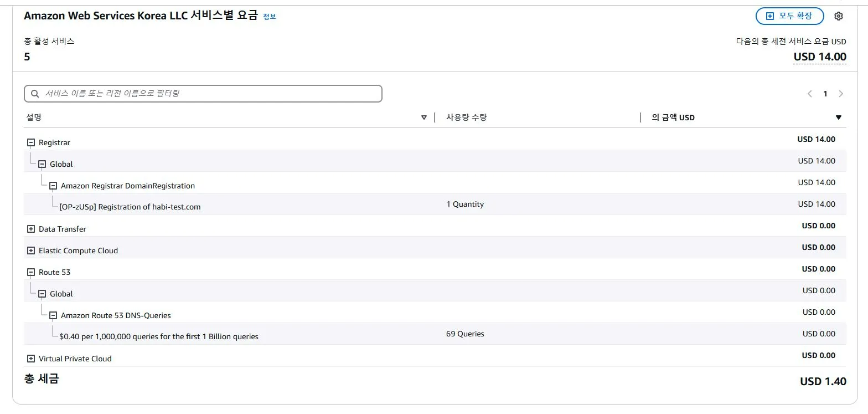
Task: Expand the Virtual Private Cloud row
Action: coord(31,359)
